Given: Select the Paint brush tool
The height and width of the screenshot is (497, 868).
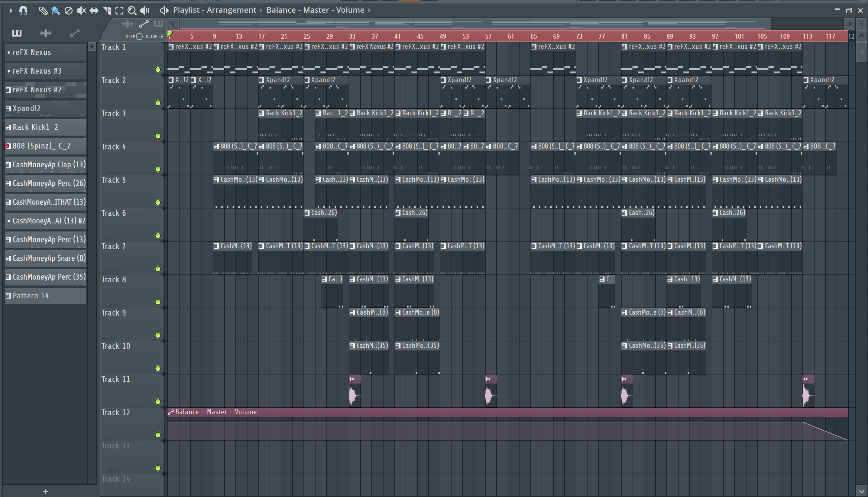Looking at the screenshot, I should click(56, 10).
